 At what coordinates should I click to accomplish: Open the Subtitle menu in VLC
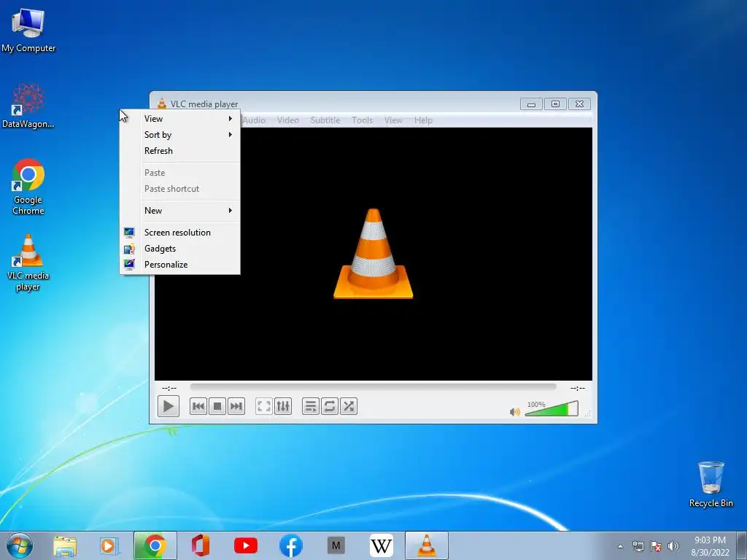[x=325, y=120]
